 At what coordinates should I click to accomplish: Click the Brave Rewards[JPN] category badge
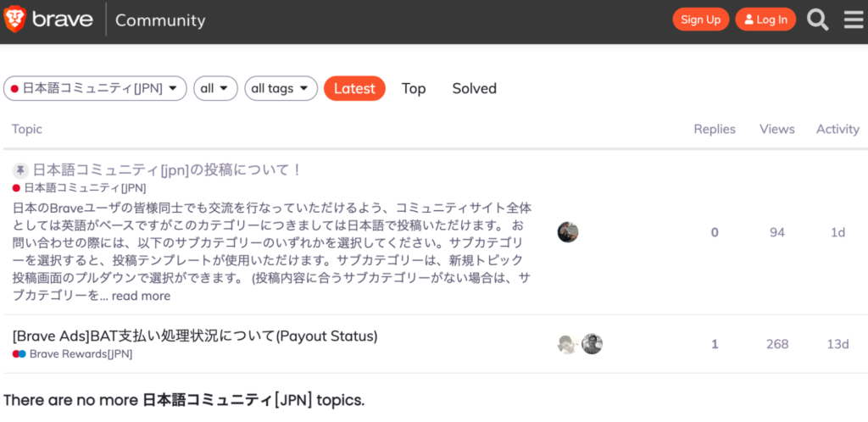coord(73,354)
